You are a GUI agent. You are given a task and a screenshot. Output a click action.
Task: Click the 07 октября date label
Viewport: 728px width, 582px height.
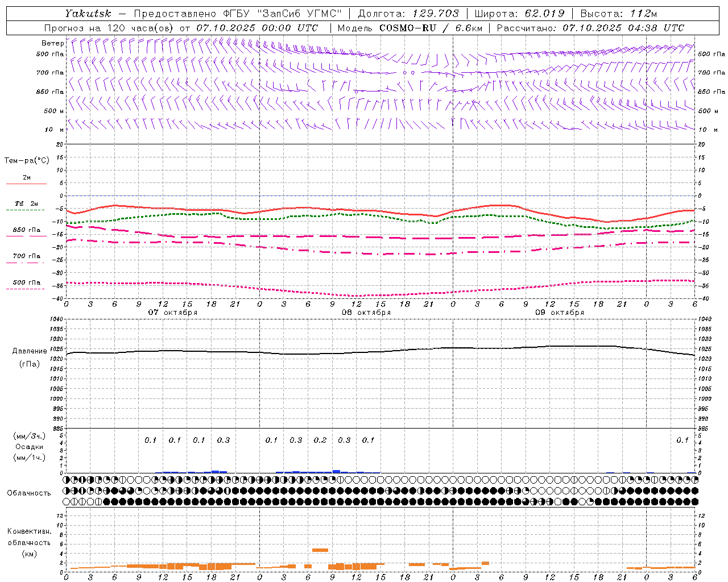(173, 312)
